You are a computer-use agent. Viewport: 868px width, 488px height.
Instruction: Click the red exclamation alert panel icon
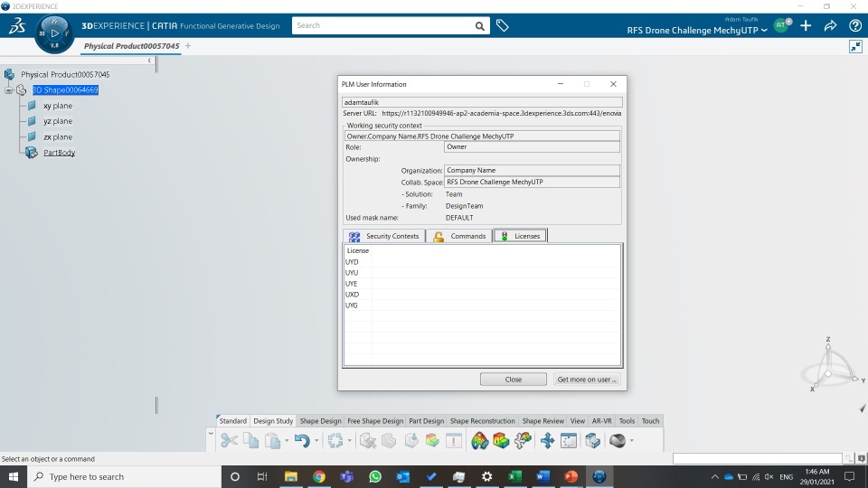point(454,440)
